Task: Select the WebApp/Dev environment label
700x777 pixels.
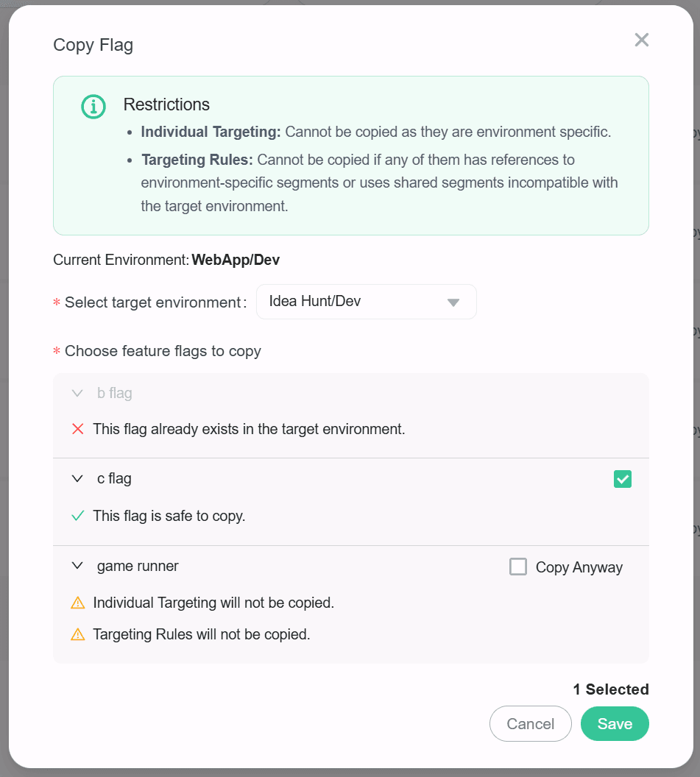Action: point(236,260)
